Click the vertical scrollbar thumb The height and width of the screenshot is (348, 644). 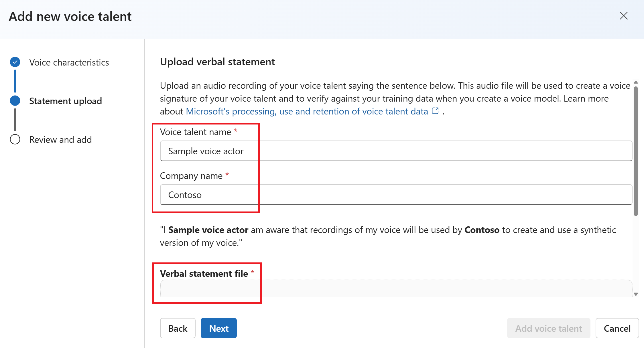[636, 152]
